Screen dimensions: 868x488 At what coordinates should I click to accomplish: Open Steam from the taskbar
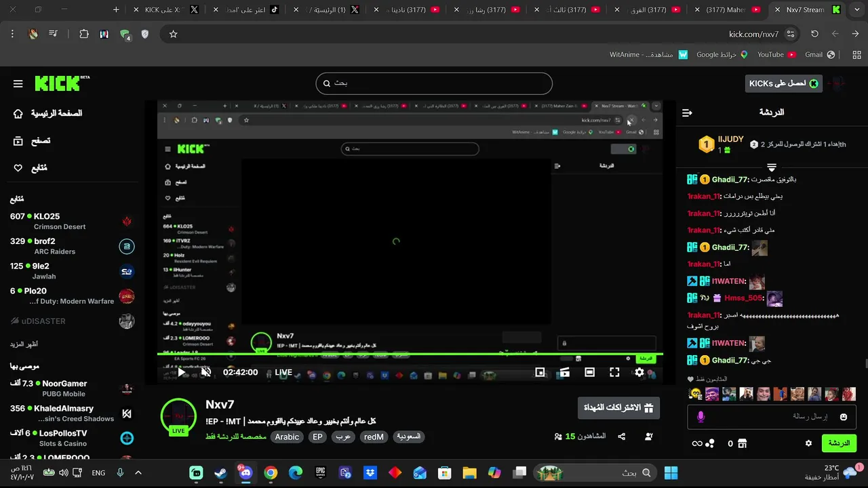220,472
